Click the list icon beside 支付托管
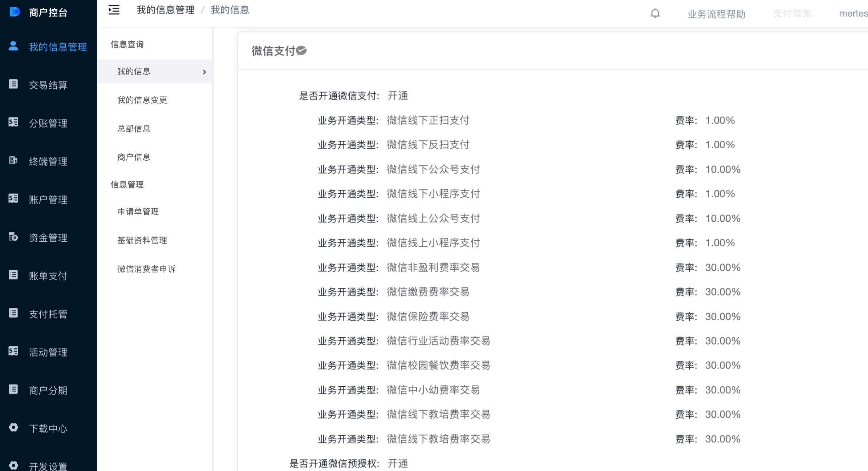 [13, 313]
